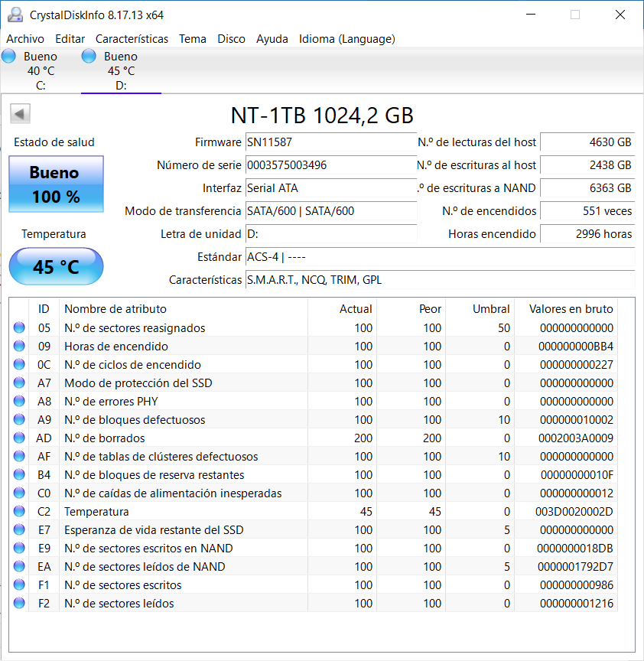Screen dimensions: 644x661
Task: Click the blue status orb for drive C:
Action: click(9, 56)
